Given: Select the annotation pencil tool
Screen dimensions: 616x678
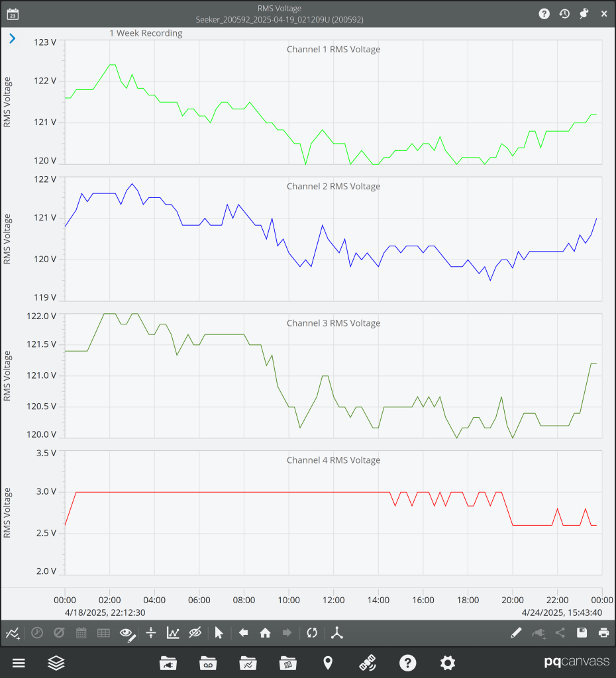Looking at the screenshot, I should [516, 632].
